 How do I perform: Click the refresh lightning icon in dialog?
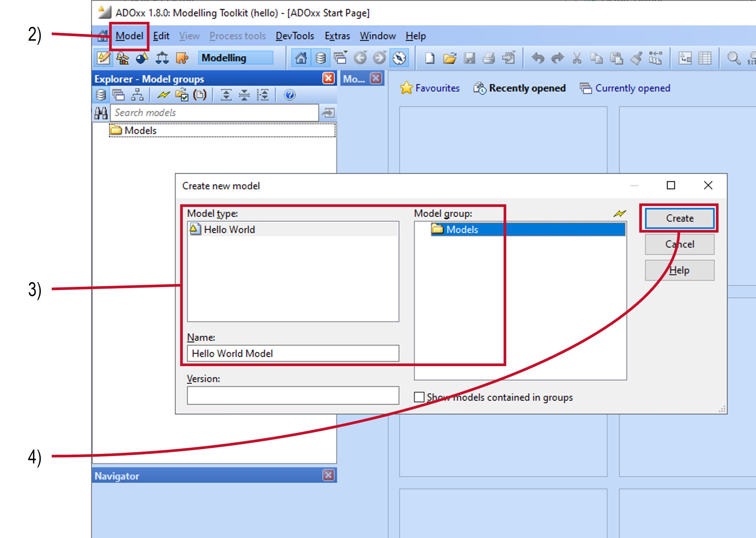pos(619,214)
